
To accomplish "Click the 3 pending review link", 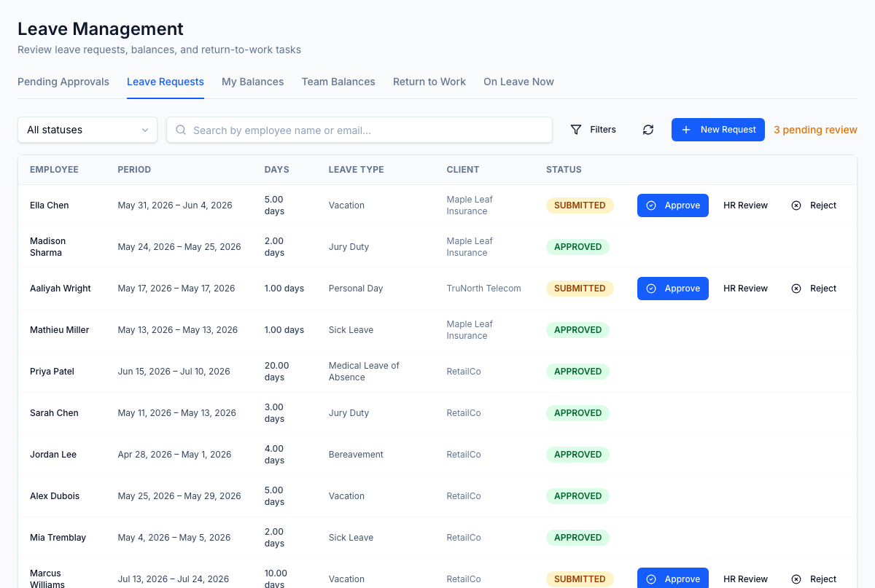I will (815, 130).
